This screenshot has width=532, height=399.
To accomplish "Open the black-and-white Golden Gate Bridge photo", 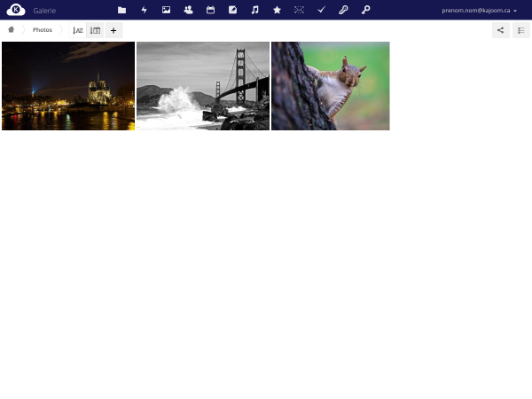I will [203, 86].
